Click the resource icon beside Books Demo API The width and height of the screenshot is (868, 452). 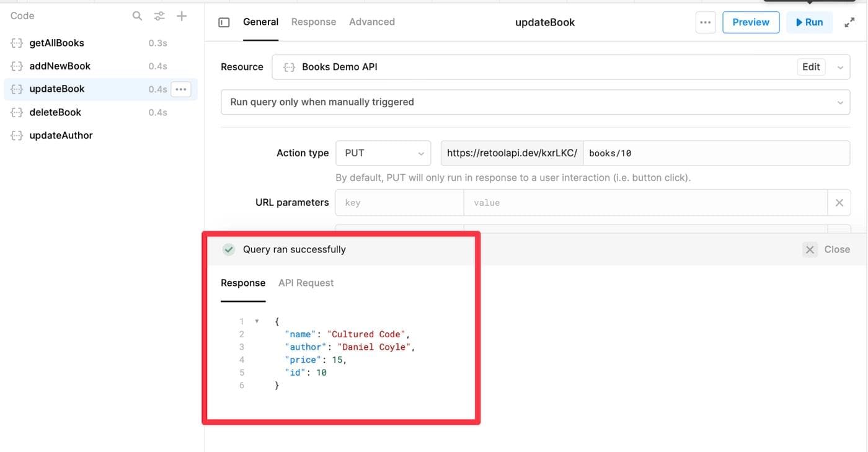288,66
